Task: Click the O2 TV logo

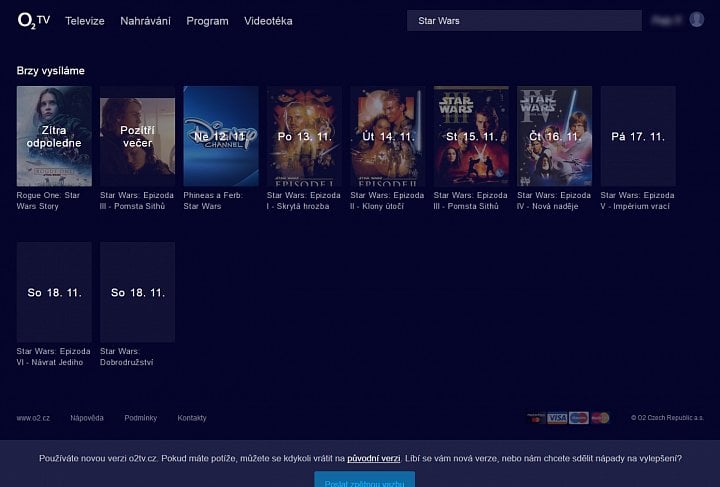Action: (x=34, y=21)
